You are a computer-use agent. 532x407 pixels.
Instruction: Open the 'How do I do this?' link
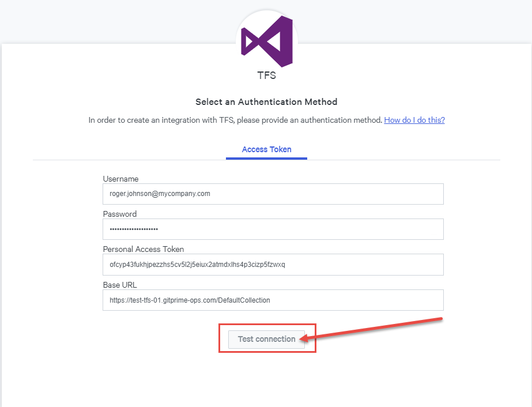pos(414,120)
